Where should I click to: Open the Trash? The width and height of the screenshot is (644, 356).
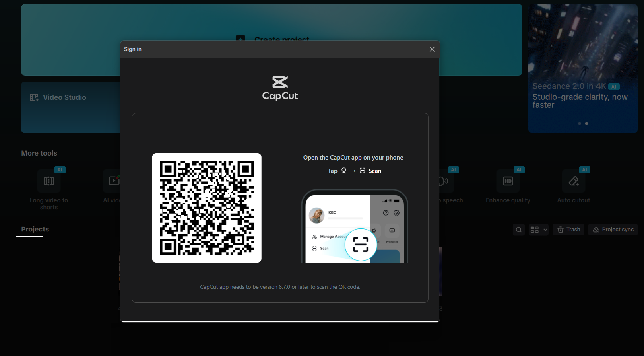[x=568, y=230]
